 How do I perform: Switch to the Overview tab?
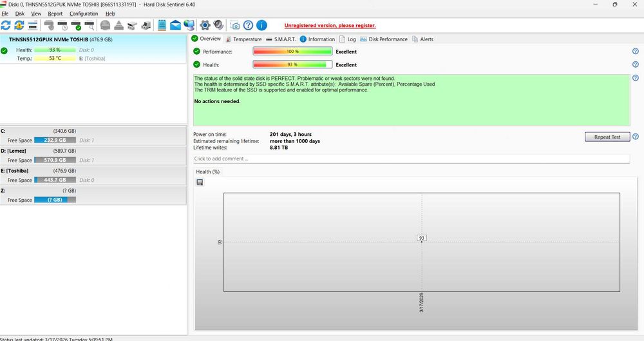[206, 39]
